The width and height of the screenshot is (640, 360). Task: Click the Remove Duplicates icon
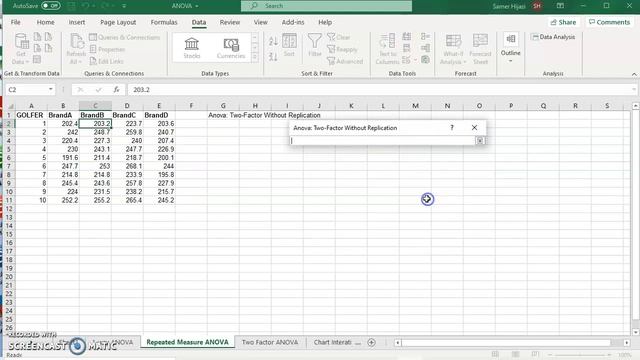[x=407, y=48]
